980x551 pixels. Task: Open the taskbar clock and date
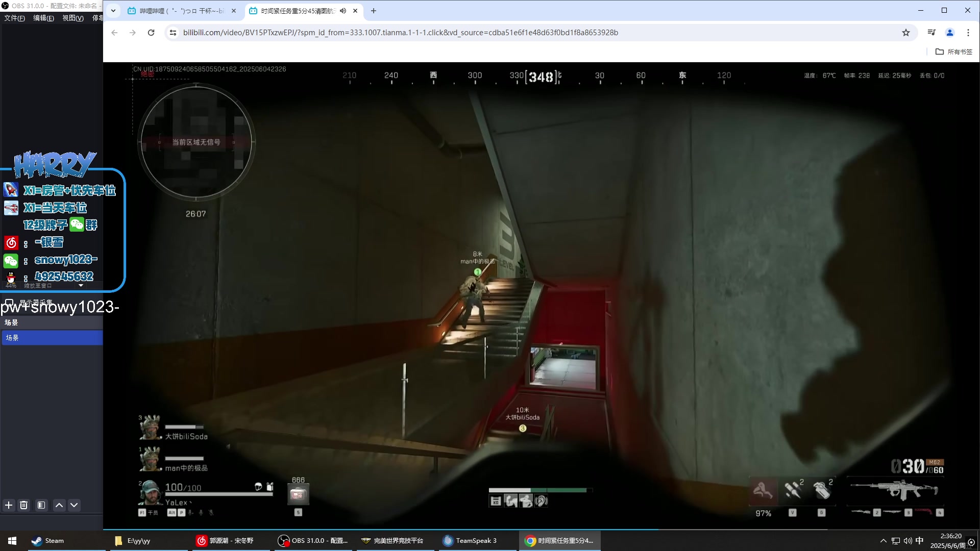[948, 541]
